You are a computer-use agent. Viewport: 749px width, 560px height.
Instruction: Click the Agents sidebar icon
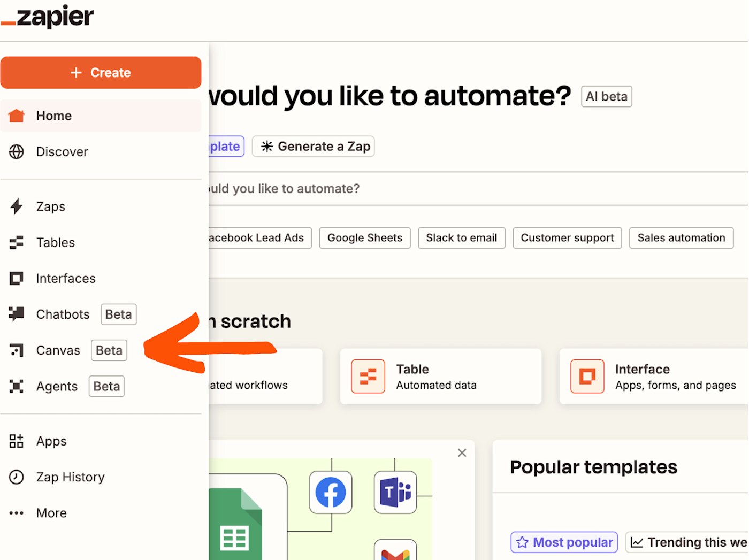tap(17, 386)
